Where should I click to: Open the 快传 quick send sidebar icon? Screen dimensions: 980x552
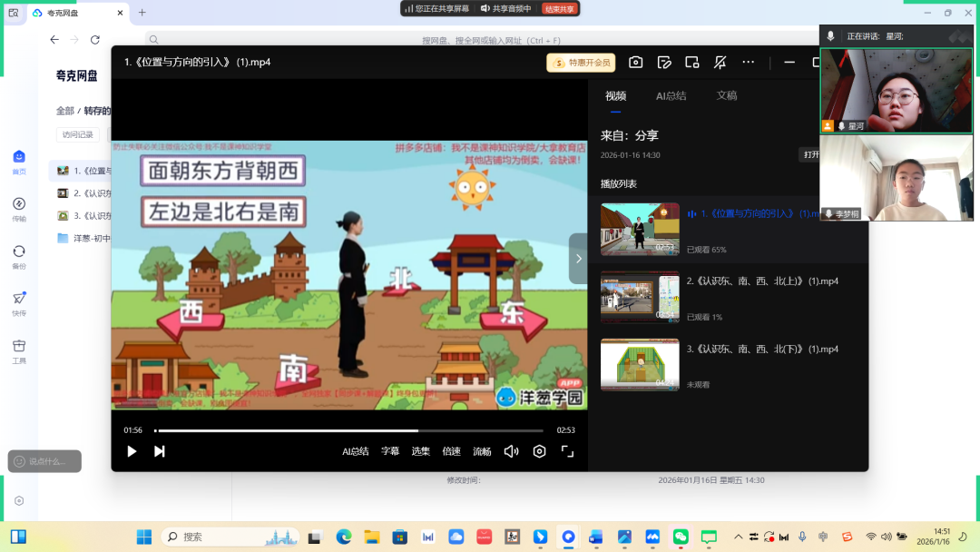[x=19, y=304]
